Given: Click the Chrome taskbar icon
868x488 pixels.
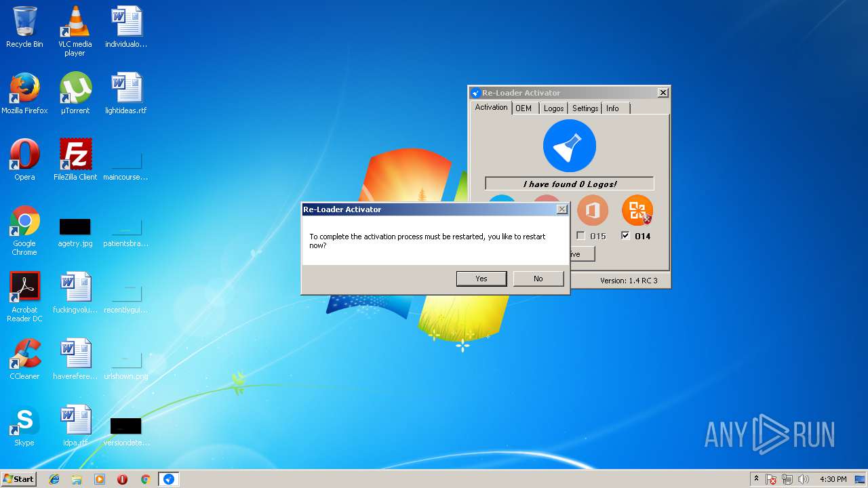Looking at the screenshot, I should pyautogui.click(x=145, y=479).
